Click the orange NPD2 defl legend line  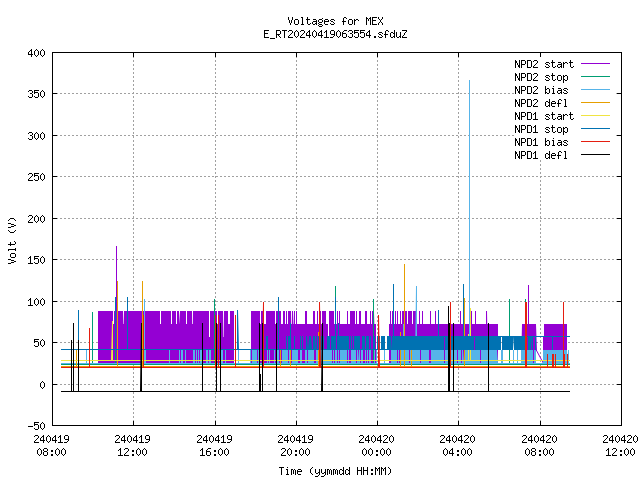pos(596,103)
